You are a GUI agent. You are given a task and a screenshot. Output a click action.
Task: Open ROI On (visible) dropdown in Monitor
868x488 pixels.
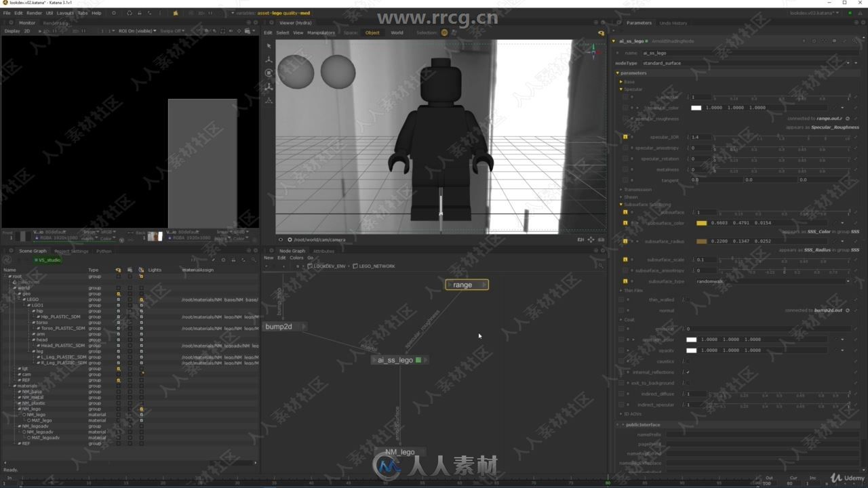pos(137,31)
